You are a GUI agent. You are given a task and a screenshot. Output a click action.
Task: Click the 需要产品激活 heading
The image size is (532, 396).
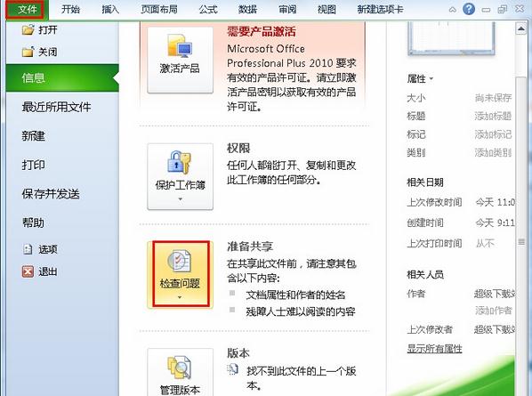(x=262, y=31)
